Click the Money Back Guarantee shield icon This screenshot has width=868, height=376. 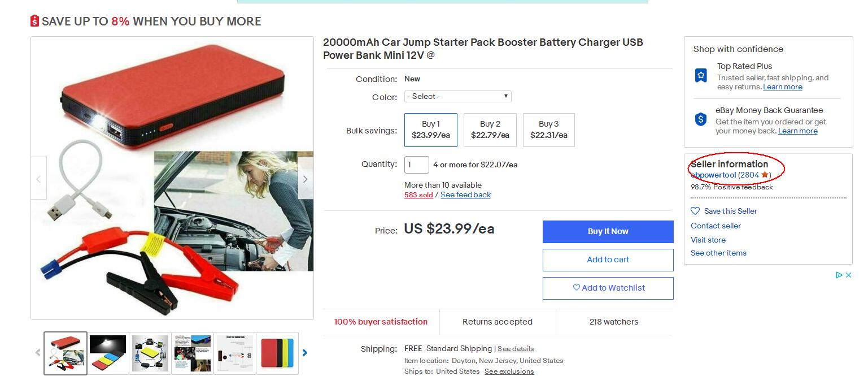(x=701, y=119)
